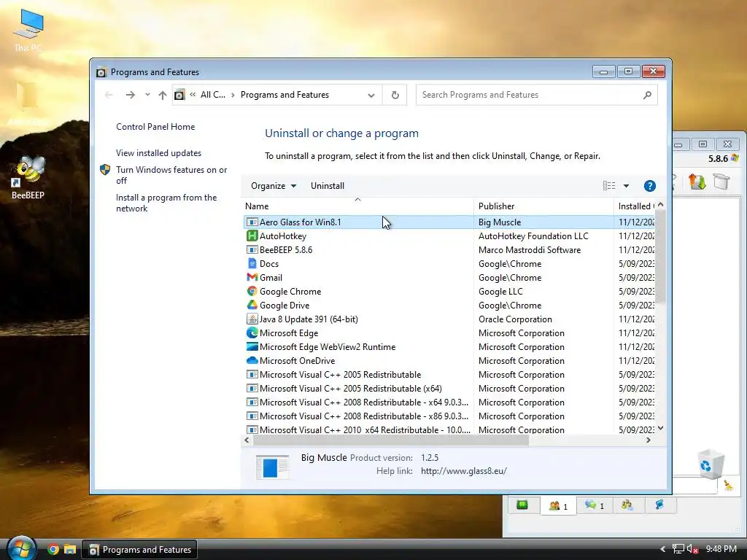The image size is (747, 560).
Task: Click the BeeBEEP broom clear icon
Action: click(x=728, y=485)
